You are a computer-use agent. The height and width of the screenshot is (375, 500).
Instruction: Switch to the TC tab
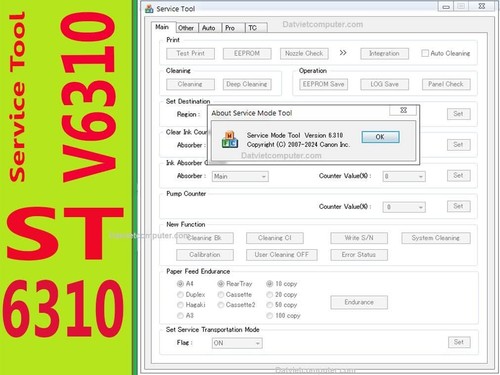(253, 28)
